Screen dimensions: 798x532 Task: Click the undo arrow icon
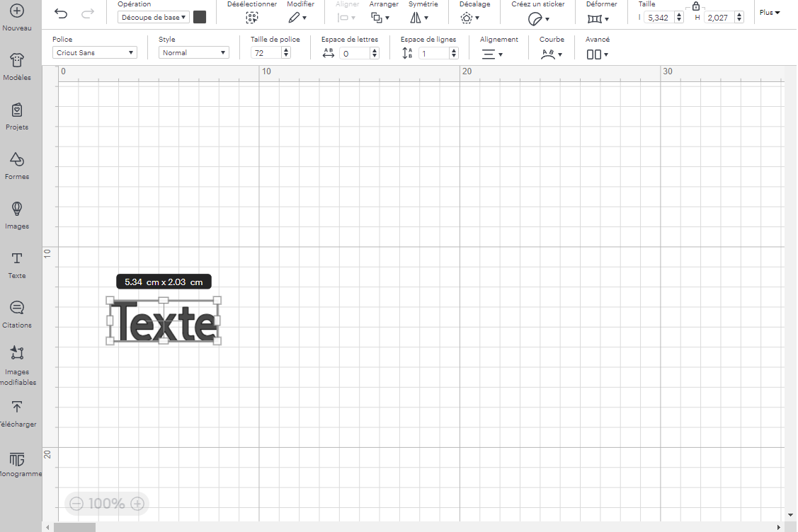[x=61, y=14]
